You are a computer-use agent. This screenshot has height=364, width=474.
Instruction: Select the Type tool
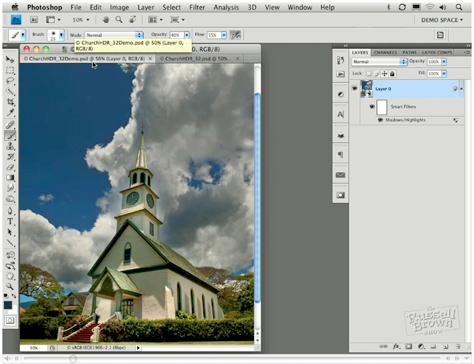click(10, 222)
